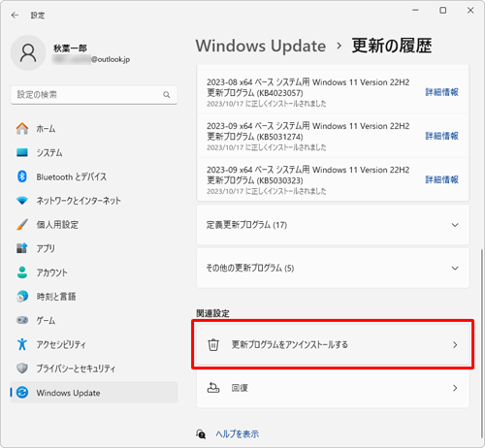
Task: Open アクセシビリティ settings page
Action: [94, 344]
